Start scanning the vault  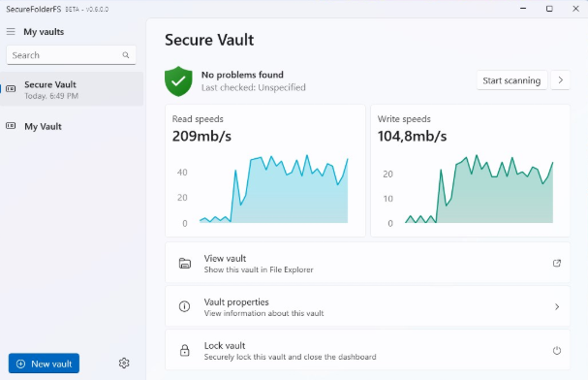pyautogui.click(x=511, y=80)
